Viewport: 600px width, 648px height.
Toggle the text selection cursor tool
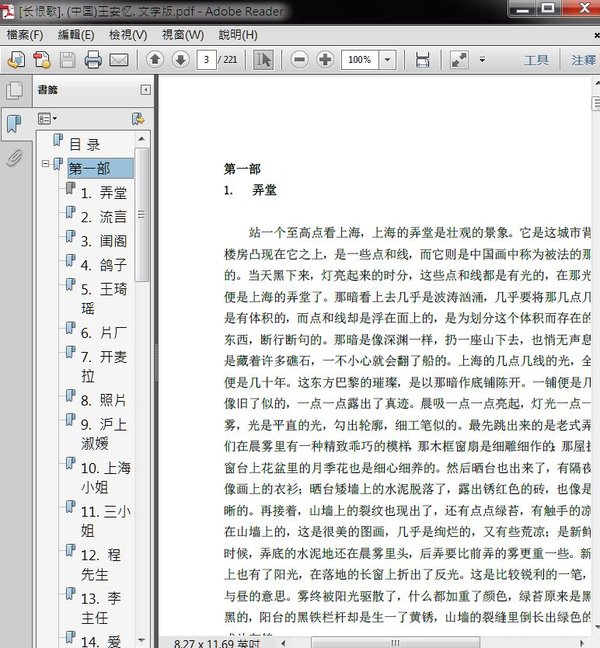pyautogui.click(x=263, y=60)
